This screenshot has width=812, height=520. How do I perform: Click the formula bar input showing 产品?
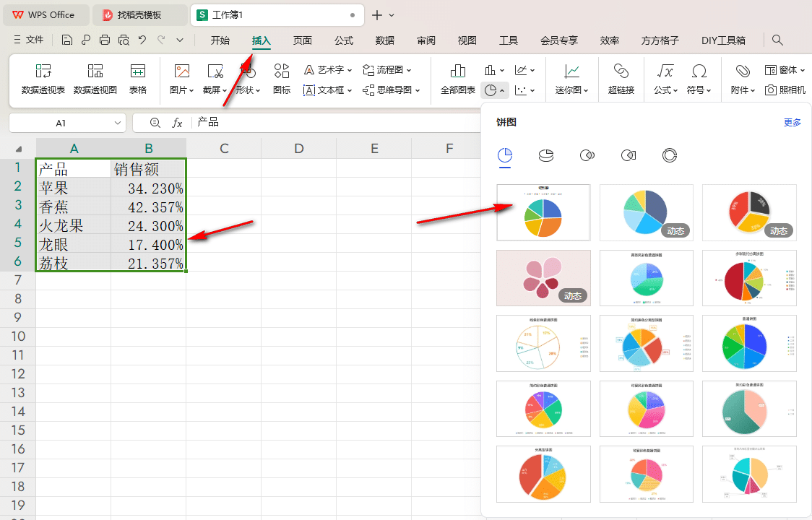(337, 123)
